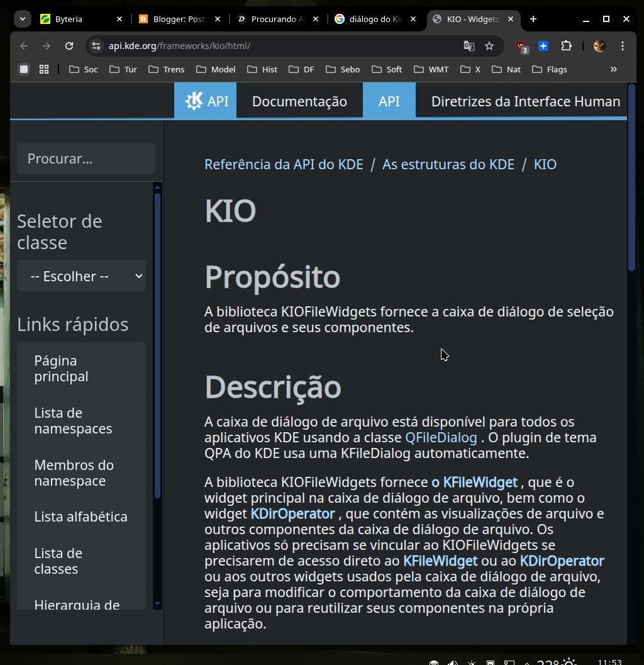This screenshot has width=644, height=665.
Task: Open the Trens bookmarks folder
Action: 167,69
